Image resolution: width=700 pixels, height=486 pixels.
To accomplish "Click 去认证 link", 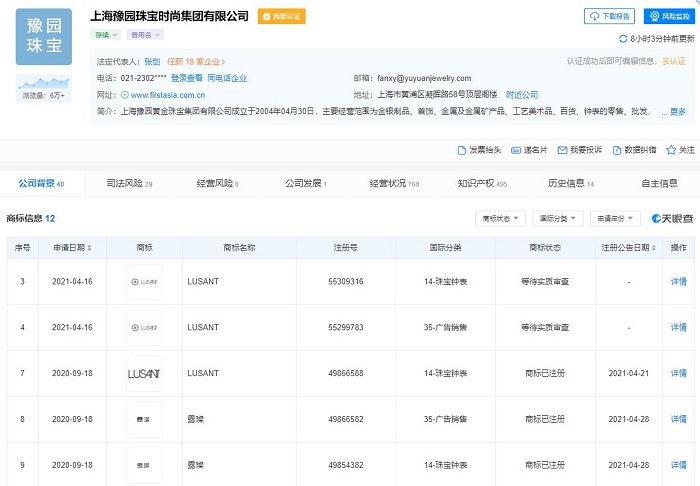I will pos(674,61).
